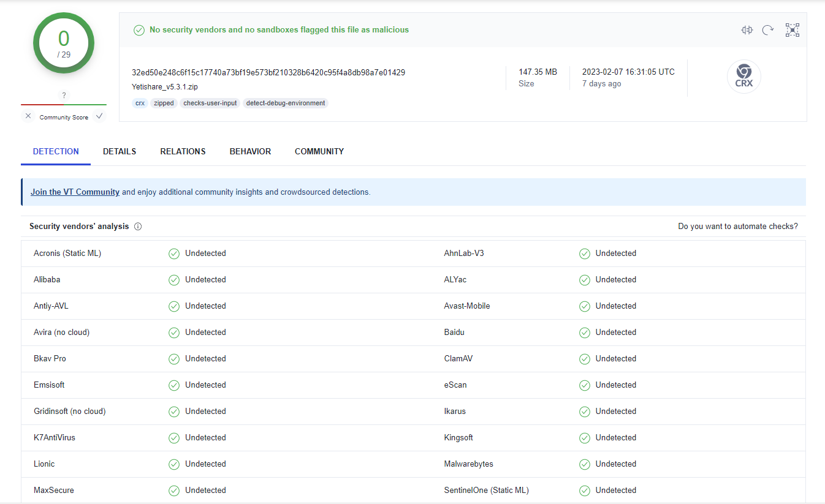The height and width of the screenshot is (504, 825).
Task: Open the RELATIONS tab
Action: click(x=183, y=151)
